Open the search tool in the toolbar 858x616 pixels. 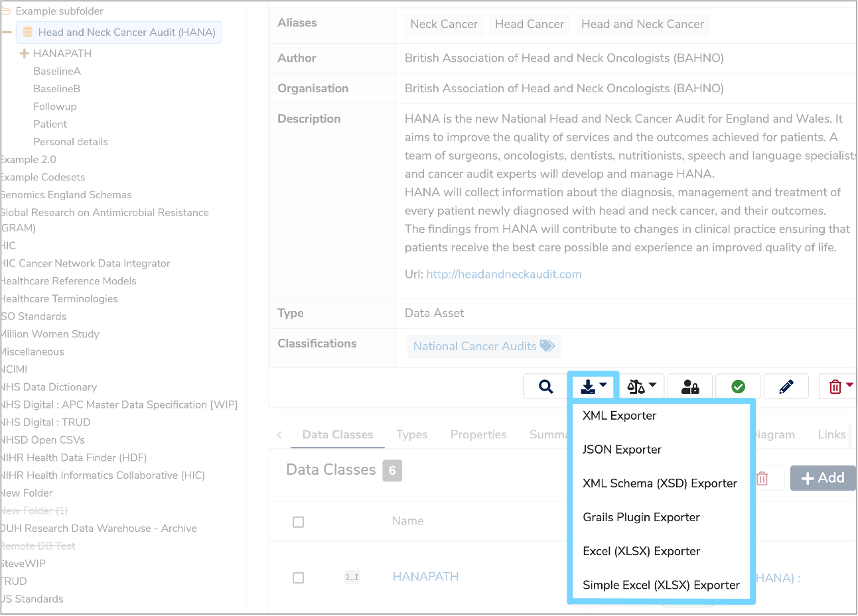click(545, 386)
